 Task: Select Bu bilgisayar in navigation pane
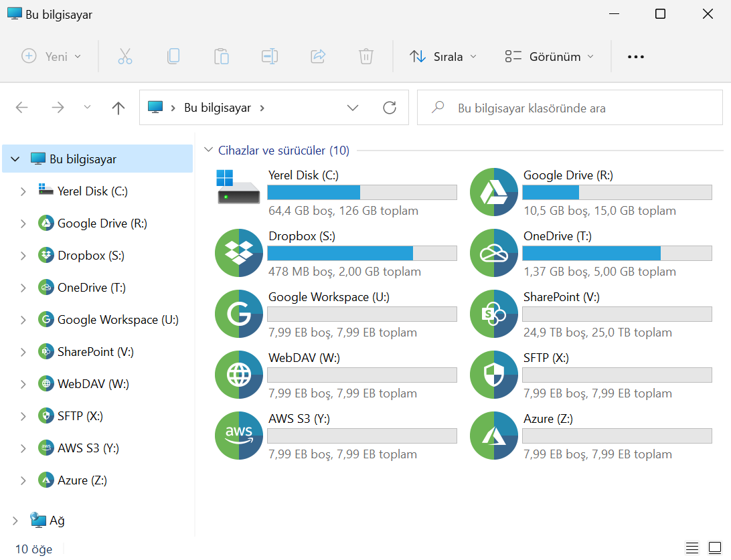(x=98, y=159)
